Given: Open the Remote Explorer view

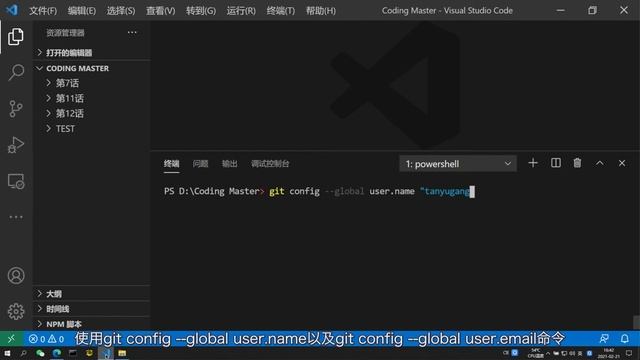Looking at the screenshot, I should pyautogui.click(x=16, y=181).
